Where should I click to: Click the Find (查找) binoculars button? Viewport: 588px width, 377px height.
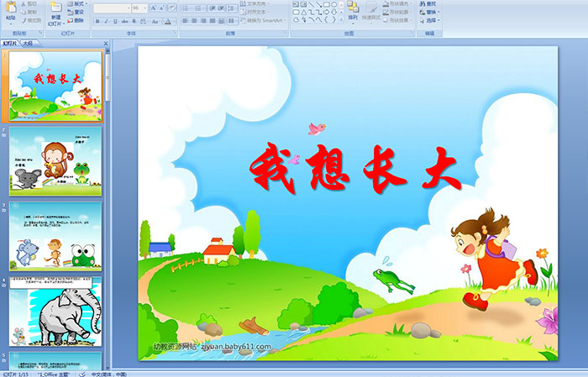click(x=428, y=3)
